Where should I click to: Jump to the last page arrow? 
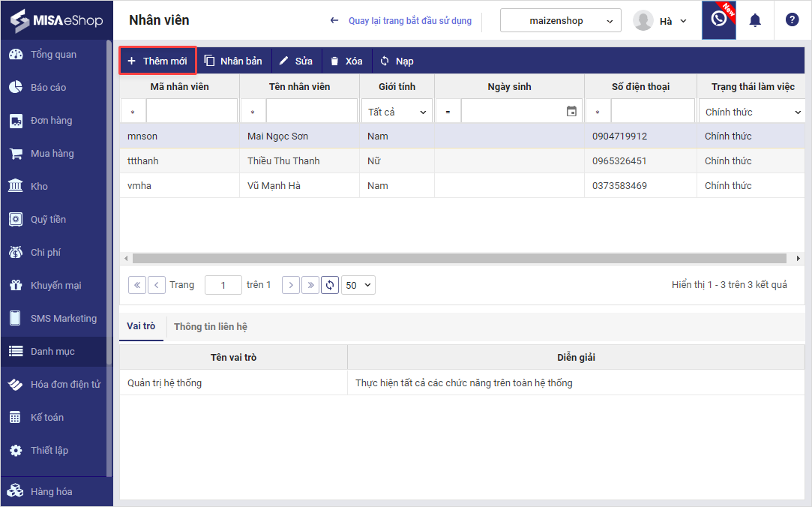pyautogui.click(x=310, y=285)
